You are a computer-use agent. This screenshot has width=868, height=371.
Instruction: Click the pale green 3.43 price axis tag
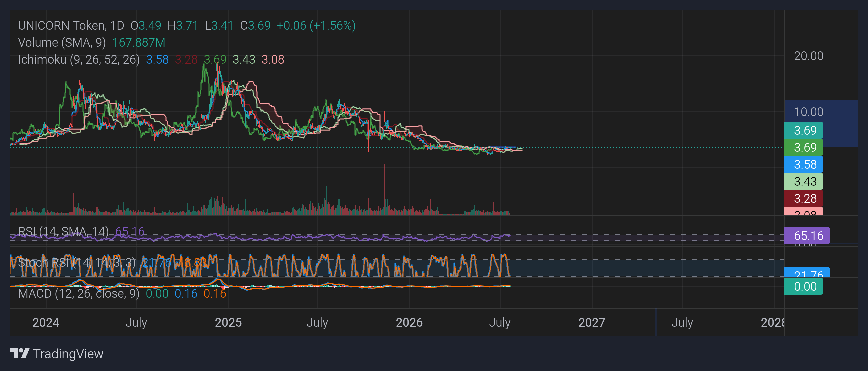tap(804, 181)
